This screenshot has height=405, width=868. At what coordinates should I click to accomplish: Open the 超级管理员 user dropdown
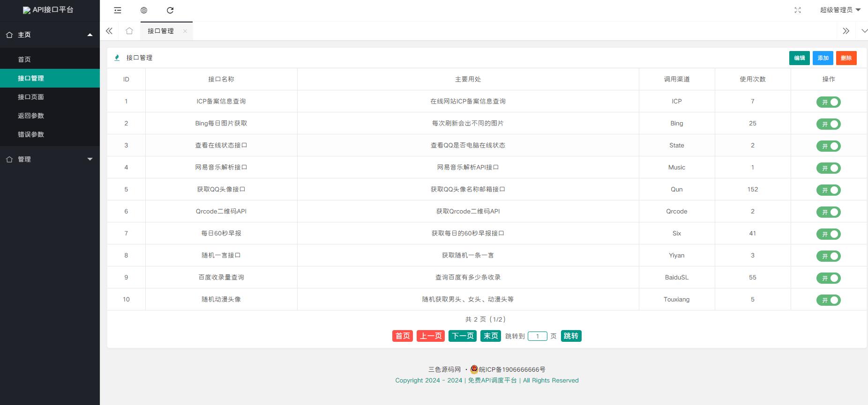(840, 10)
